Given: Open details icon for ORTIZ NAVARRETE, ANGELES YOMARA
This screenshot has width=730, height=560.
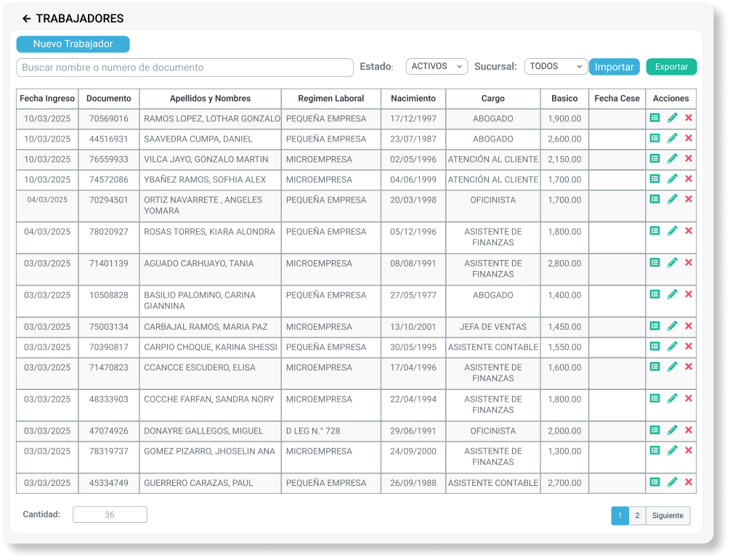Looking at the screenshot, I should [653, 198].
